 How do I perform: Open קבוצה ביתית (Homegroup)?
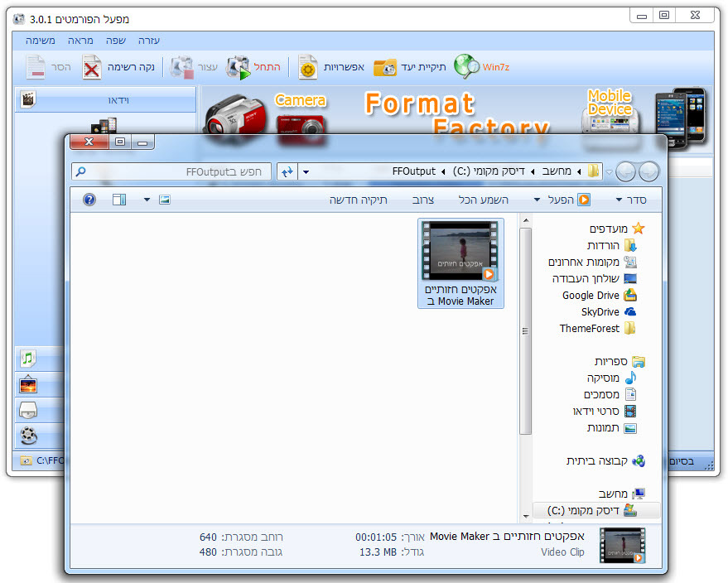click(x=606, y=460)
